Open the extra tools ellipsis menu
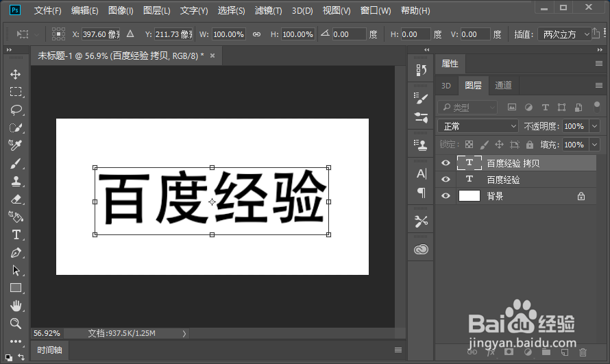 [x=16, y=341]
